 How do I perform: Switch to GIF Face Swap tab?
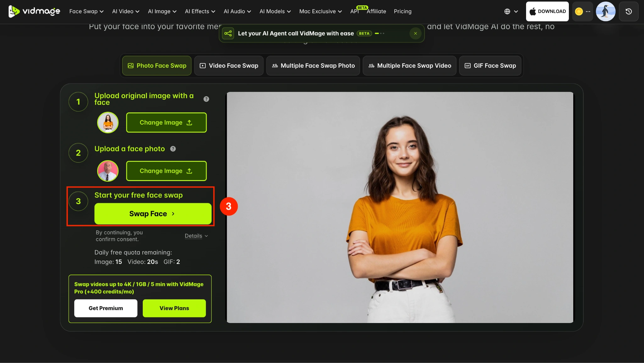(490, 65)
